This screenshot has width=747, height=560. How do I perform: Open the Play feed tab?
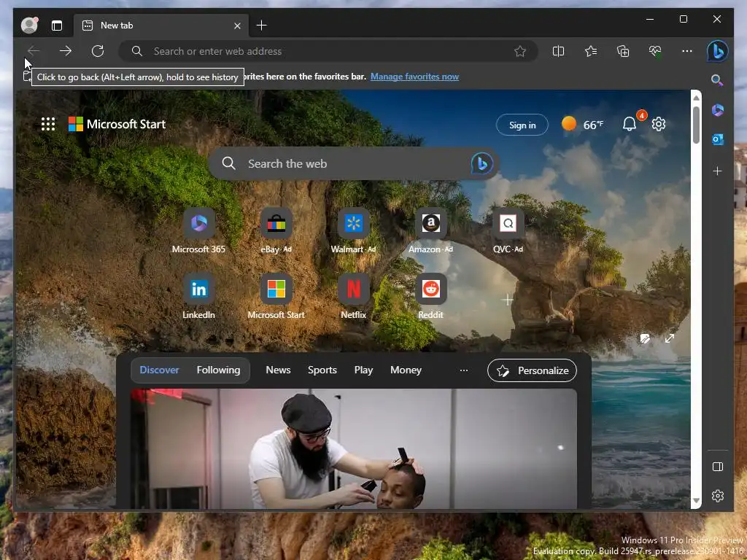[x=363, y=370]
